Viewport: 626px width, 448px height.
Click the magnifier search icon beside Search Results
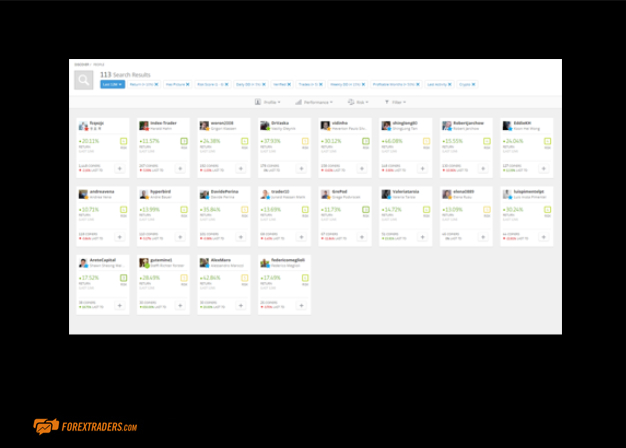(x=83, y=80)
